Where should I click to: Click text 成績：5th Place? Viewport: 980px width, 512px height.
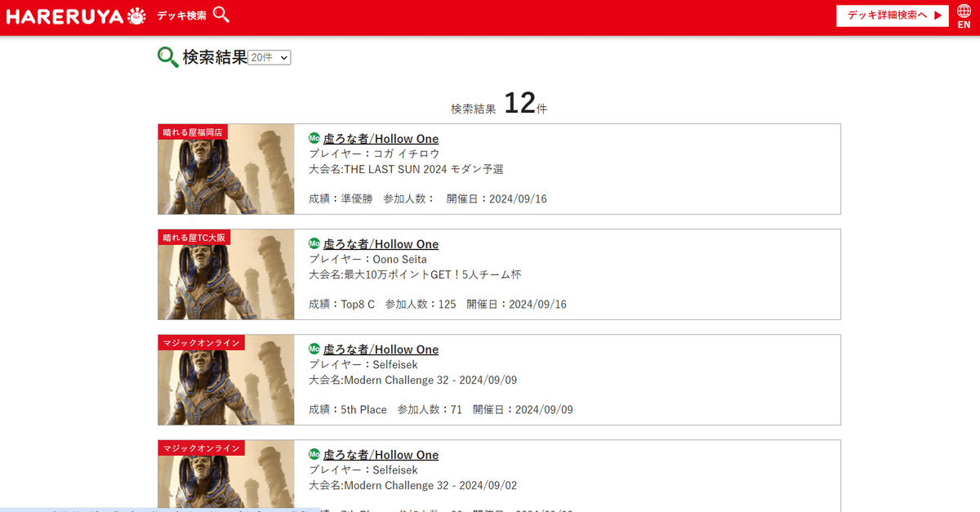coord(348,410)
